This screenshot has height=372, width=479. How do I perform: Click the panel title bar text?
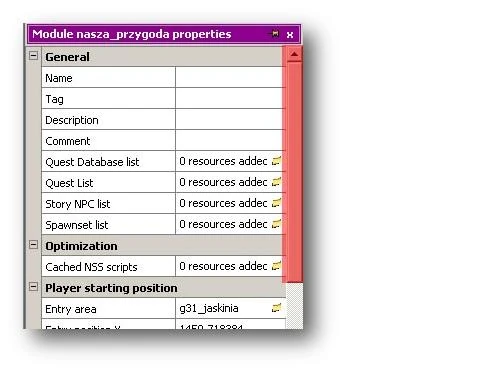(132, 34)
